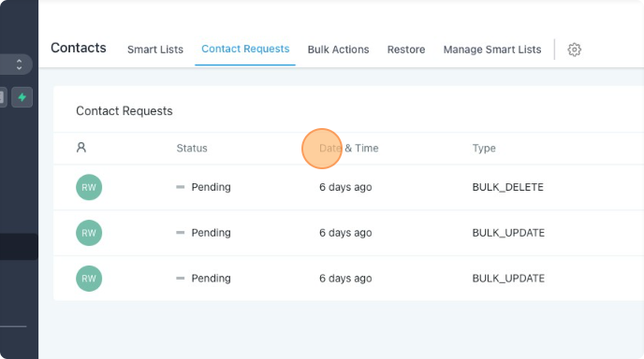644x359 pixels.
Task: Open RW avatar in BULK_DELETE row
Action: [x=89, y=187]
